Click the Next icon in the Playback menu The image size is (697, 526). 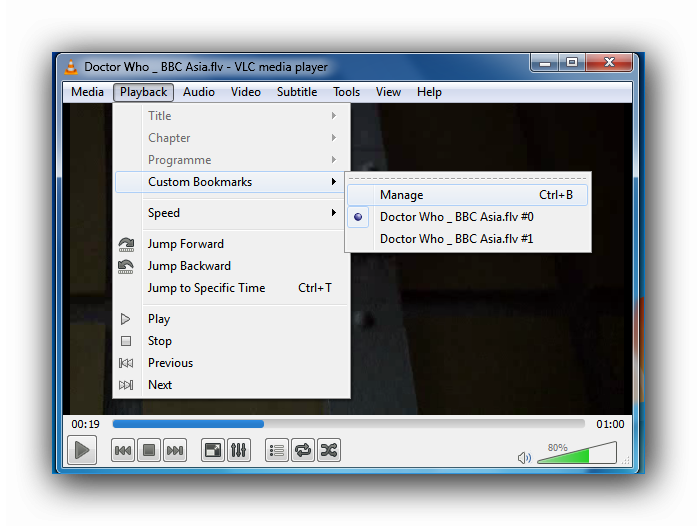[x=126, y=385]
